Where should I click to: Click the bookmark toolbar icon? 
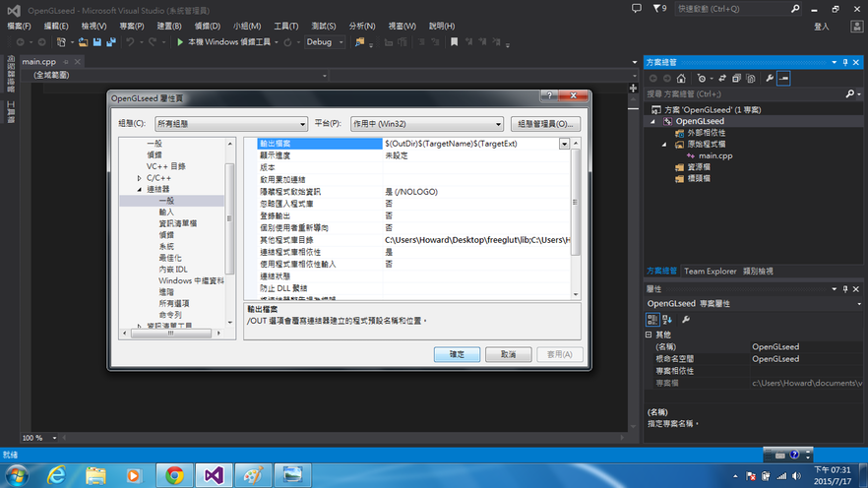point(454,42)
